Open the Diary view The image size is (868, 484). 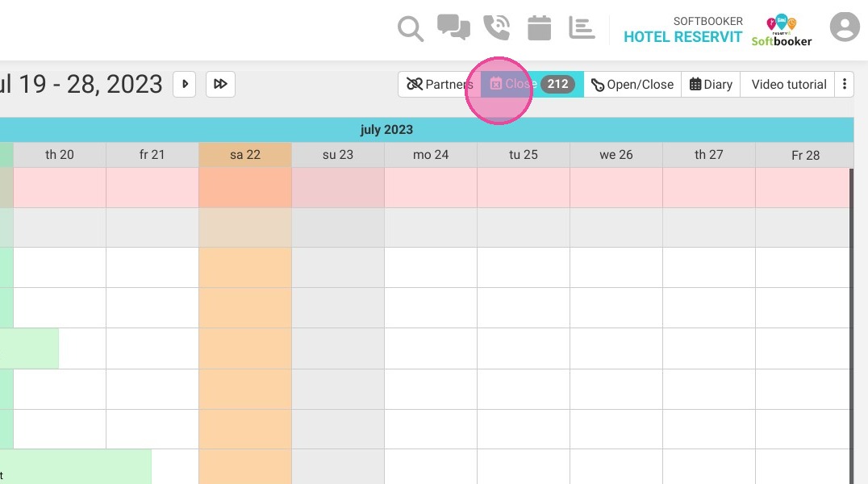[711, 84]
